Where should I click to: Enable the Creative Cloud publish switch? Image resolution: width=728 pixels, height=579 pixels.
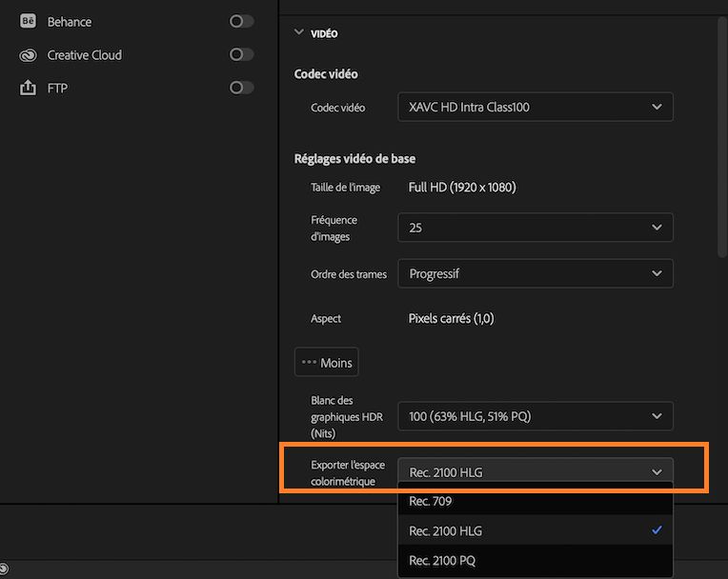[x=241, y=54]
